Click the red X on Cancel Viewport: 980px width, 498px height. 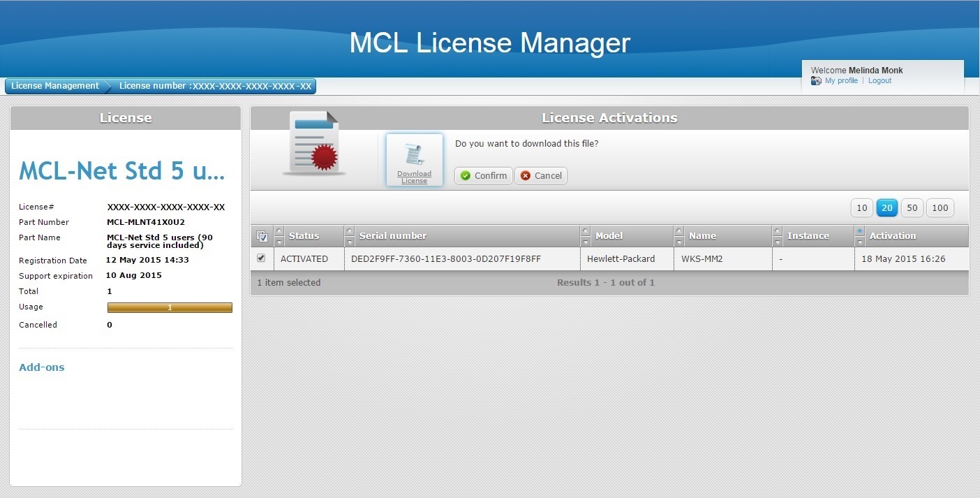coord(526,176)
